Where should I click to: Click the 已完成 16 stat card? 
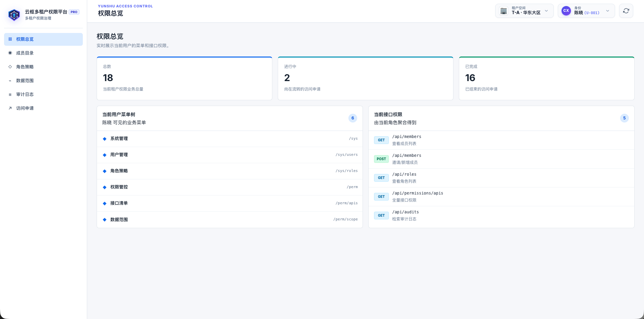click(x=547, y=78)
